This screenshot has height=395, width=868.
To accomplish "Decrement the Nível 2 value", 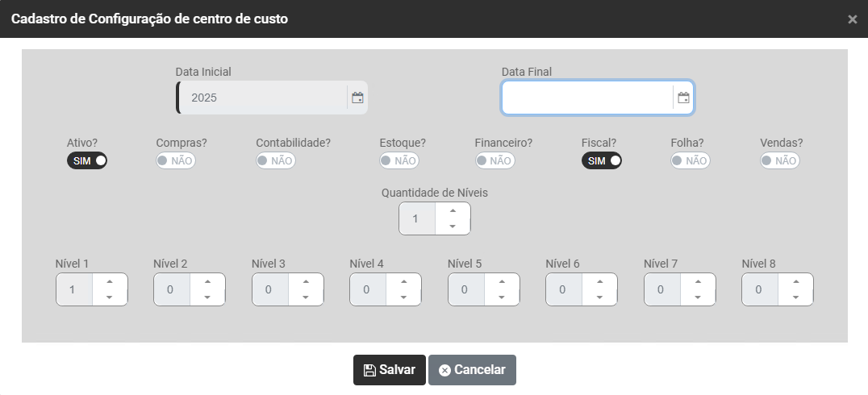I will (207, 297).
